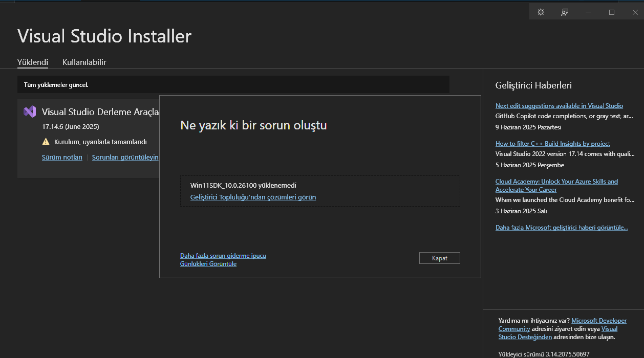Switch to the Yüklendi tab
The height and width of the screenshot is (358, 644).
pyautogui.click(x=33, y=62)
